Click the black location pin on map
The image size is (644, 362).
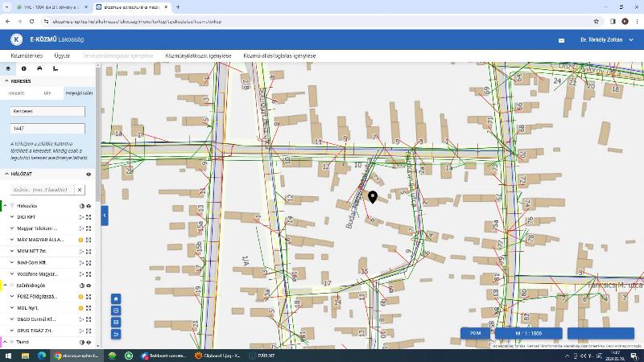[373, 197]
